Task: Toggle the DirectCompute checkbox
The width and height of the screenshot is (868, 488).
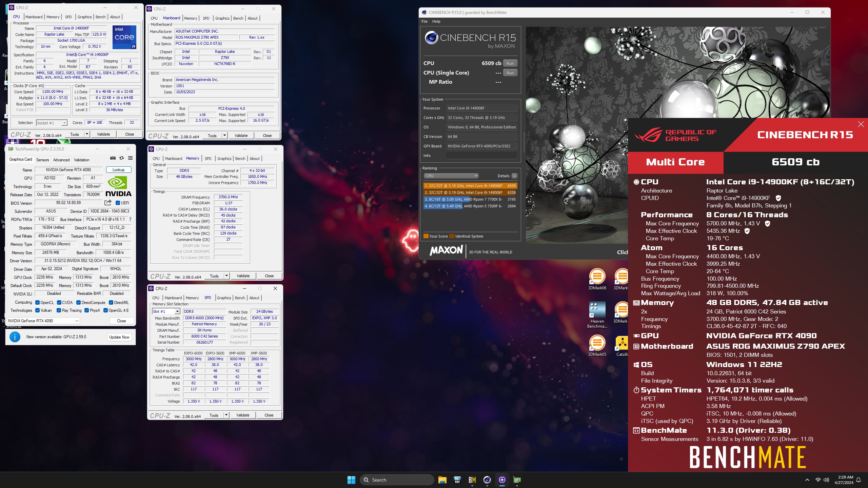Action: tap(79, 303)
